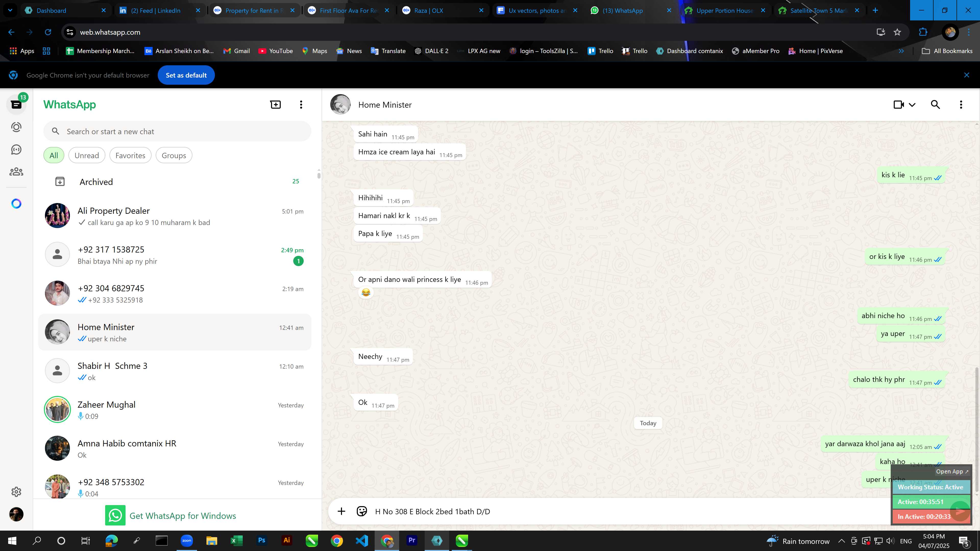Start a new chat with the plus icon
The image size is (980, 551).
(275, 105)
